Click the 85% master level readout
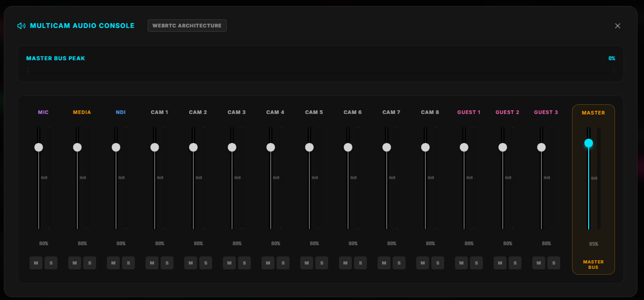Viewport: 644px width, 300px height. (594, 244)
